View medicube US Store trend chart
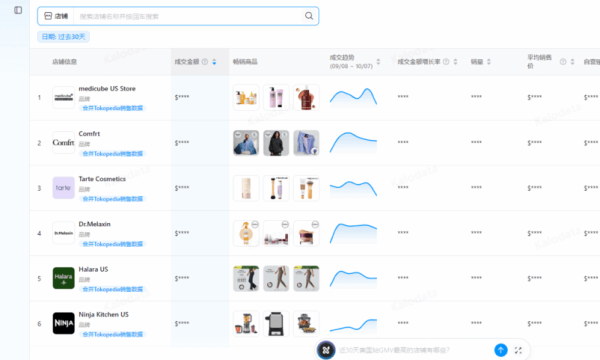The image size is (600, 360). [353, 98]
